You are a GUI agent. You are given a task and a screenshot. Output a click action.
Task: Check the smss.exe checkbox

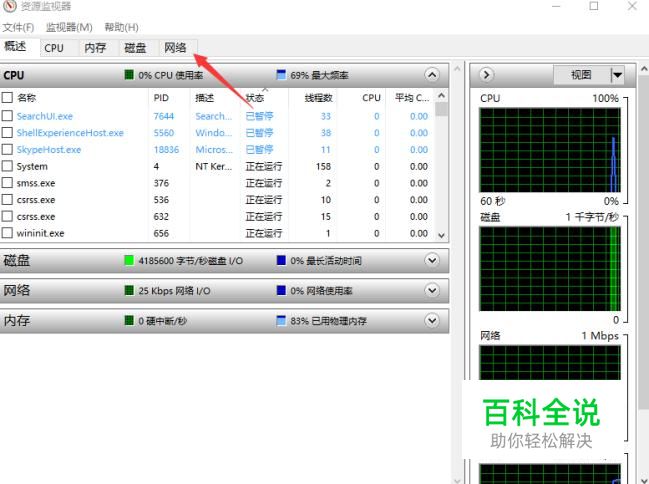[7, 183]
